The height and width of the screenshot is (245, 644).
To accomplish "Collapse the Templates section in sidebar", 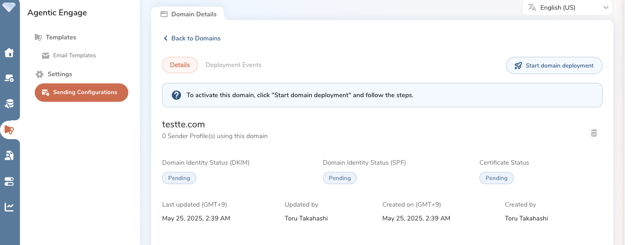I will (60, 37).
